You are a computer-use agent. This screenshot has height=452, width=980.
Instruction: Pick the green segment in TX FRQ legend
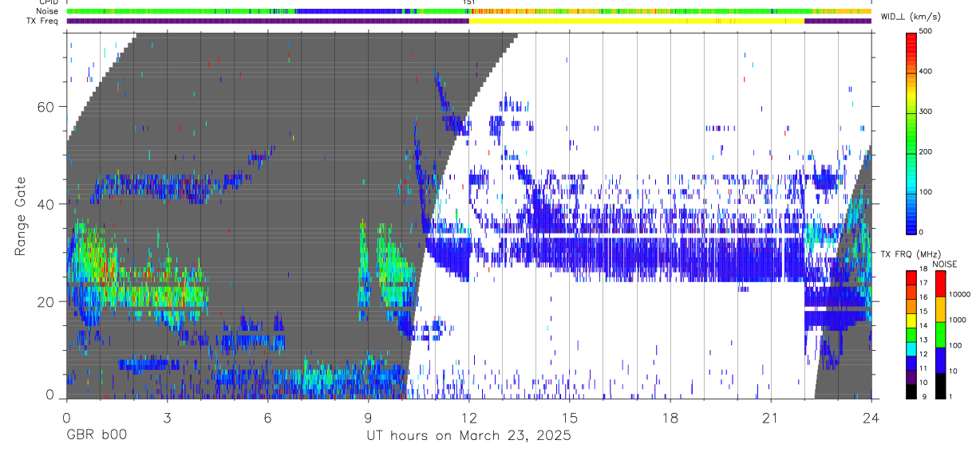911,334
